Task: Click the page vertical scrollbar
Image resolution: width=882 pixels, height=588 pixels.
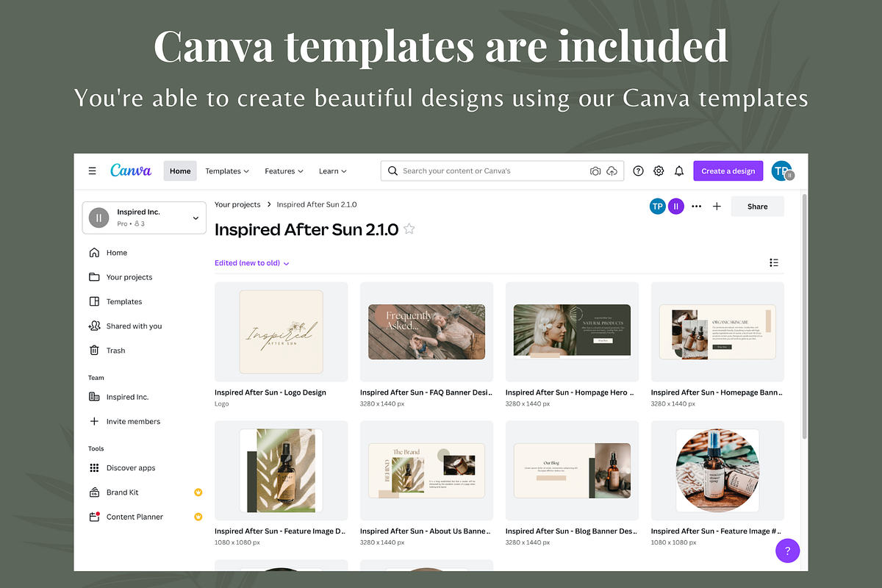Action: click(805, 316)
